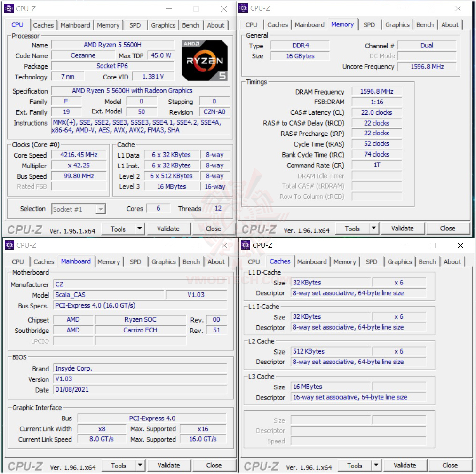Click the Level 3 cache value 16 MBytes
The image size is (476, 474).
(172, 186)
